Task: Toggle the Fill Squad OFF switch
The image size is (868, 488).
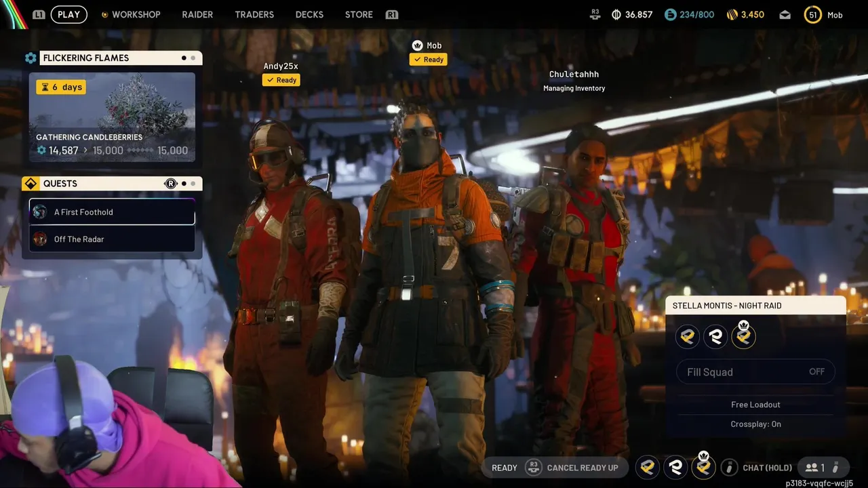Action: [816, 371]
